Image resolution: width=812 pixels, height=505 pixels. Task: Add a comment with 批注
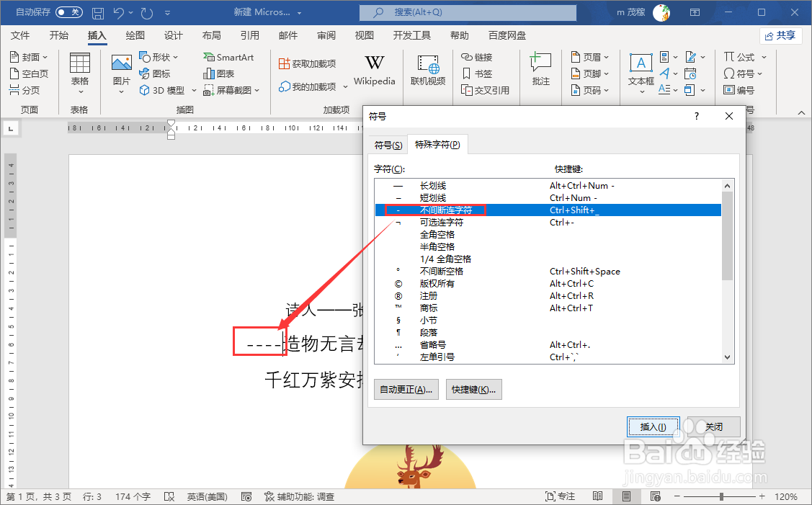pos(540,69)
